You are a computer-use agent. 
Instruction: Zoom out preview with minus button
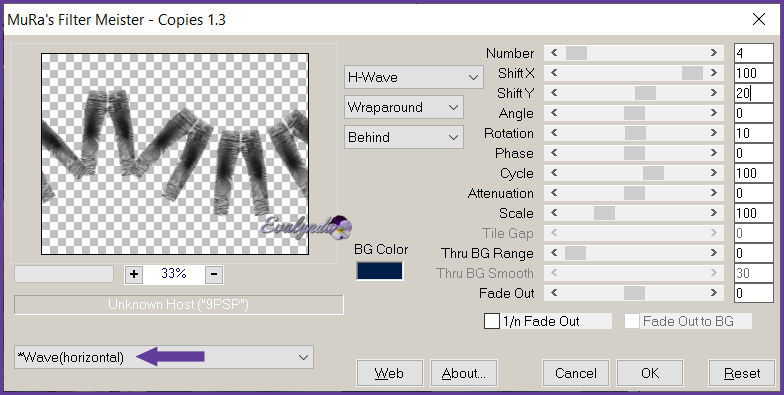pyautogui.click(x=214, y=274)
